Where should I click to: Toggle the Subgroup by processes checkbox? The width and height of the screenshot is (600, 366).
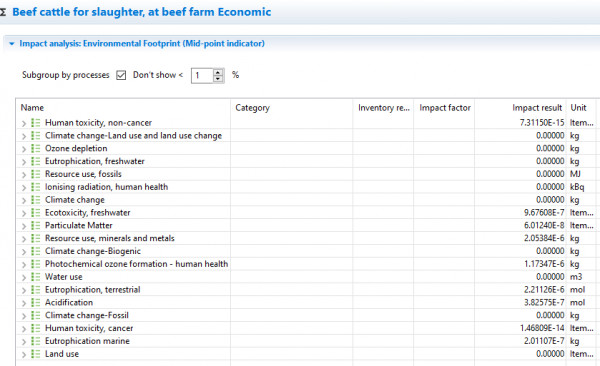pos(121,75)
